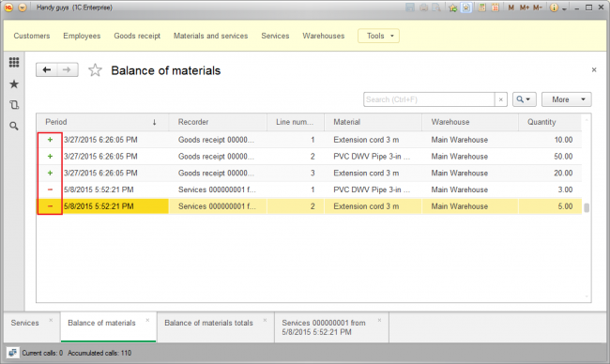Open the Warehouses section
Screen dimensions: 610x364
point(323,36)
